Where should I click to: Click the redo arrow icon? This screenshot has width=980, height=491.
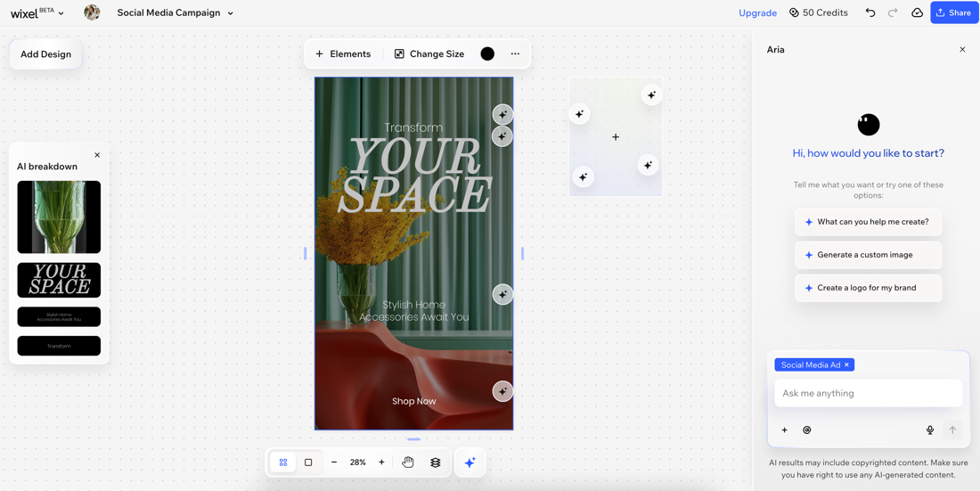(893, 13)
